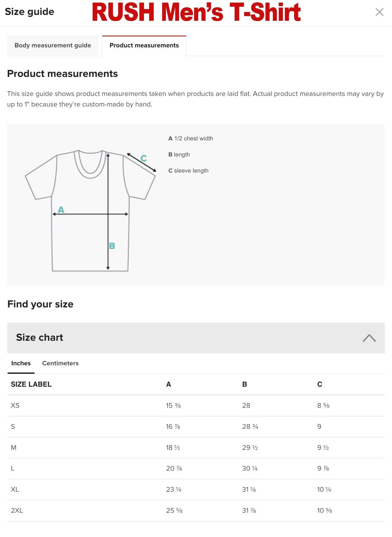
Task: Click the Size chart header
Action: [39, 337]
